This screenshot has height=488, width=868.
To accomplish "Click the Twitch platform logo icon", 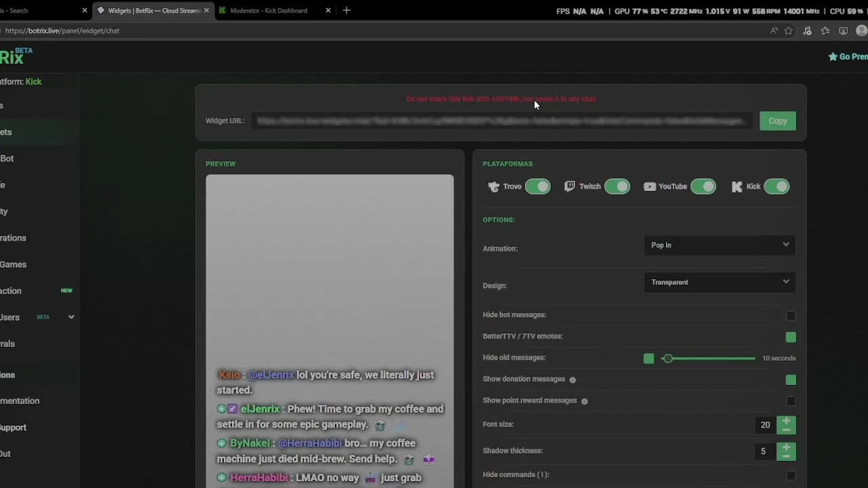I will click(570, 186).
